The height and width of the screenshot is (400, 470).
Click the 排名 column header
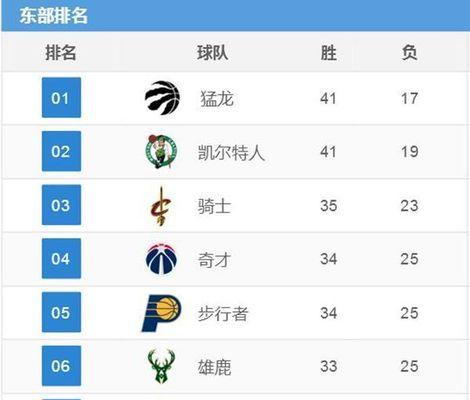[x=61, y=53]
